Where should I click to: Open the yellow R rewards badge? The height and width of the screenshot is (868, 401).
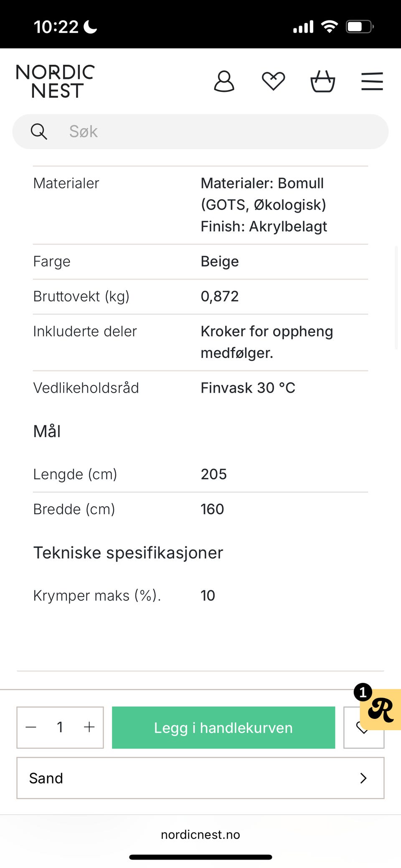tap(381, 710)
